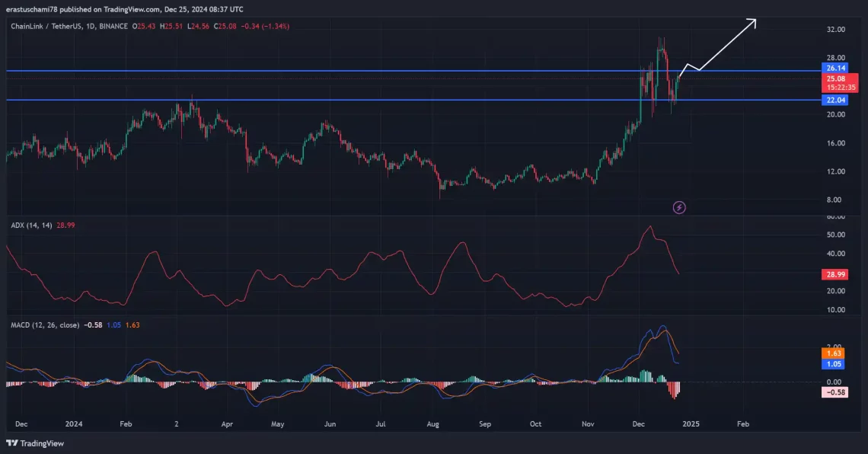
Task: Click the red current price label showing 25.08
Action: pyautogui.click(x=834, y=77)
